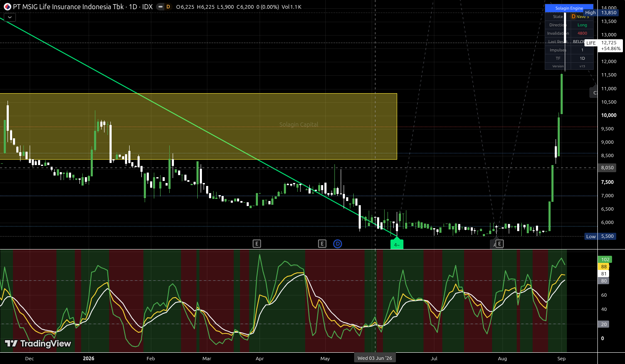625x364 pixels.
Task: Click the 10,000 label on price axis
Action: 609,115
